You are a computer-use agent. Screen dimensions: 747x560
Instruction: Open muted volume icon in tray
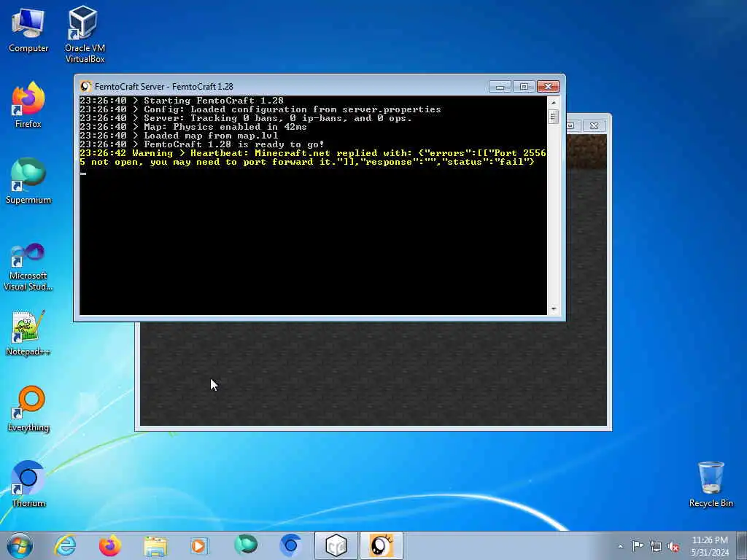(x=673, y=546)
